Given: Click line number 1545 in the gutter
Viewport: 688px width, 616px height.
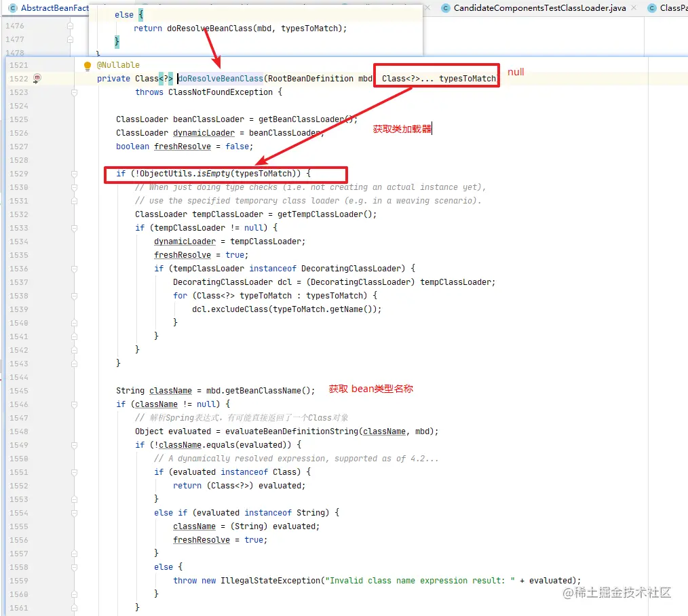Looking at the screenshot, I should 19,391.
